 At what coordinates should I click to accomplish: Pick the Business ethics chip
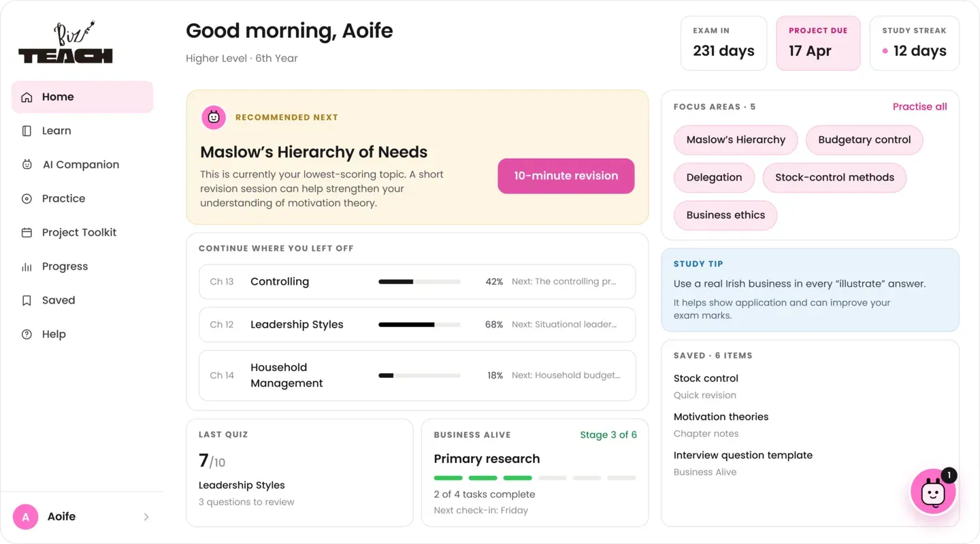pos(725,215)
